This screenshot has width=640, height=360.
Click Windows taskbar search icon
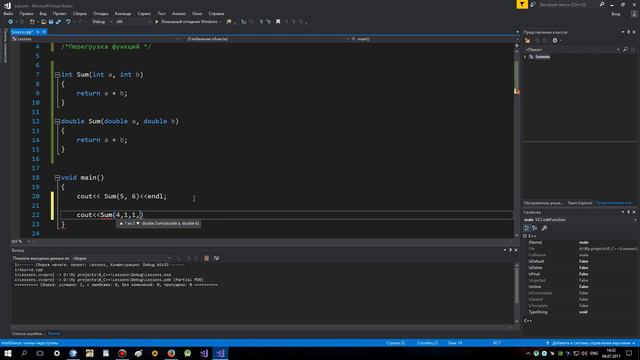pyautogui.click(x=24, y=353)
